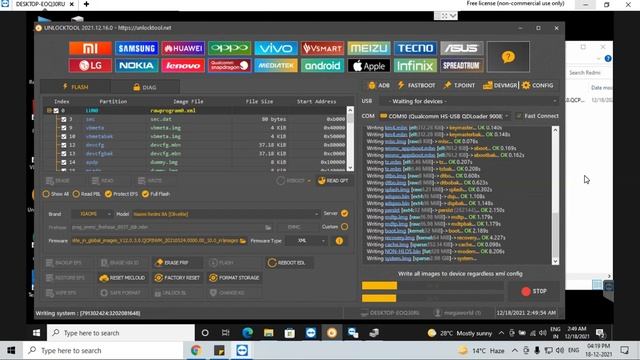The height and width of the screenshot is (360, 640).
Task: Toggle the Custom loader option
Action: click(x=344, y=227)
